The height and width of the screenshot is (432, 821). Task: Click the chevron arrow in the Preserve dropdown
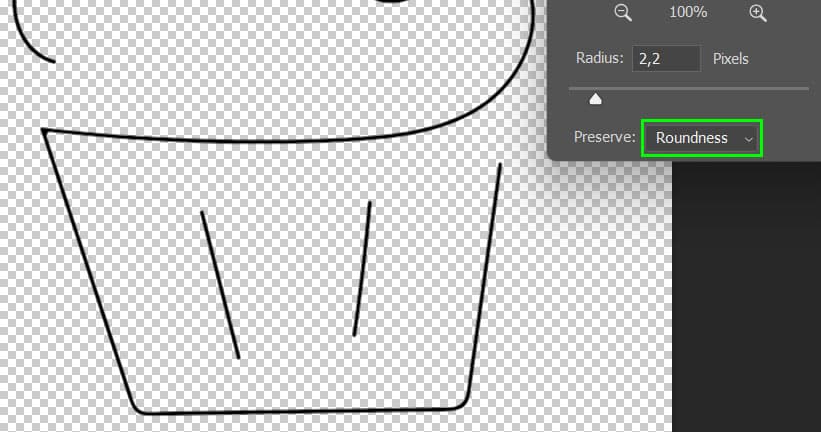point(748,139)
